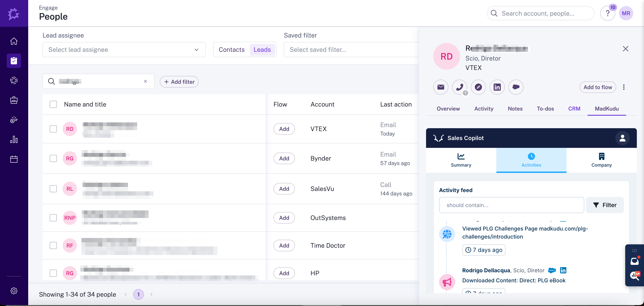Click the phone call icon

[x=459, y=87]
